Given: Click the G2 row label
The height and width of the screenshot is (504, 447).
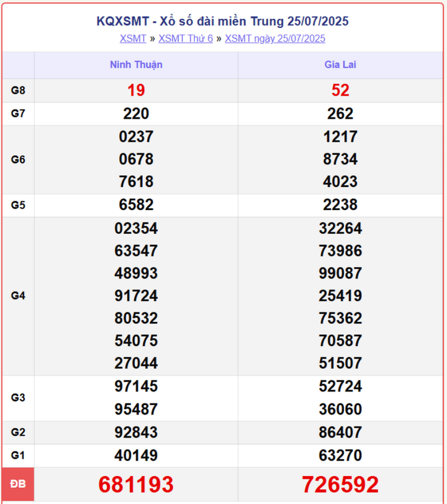Looking at the screenshot, I should pos(18,433).
